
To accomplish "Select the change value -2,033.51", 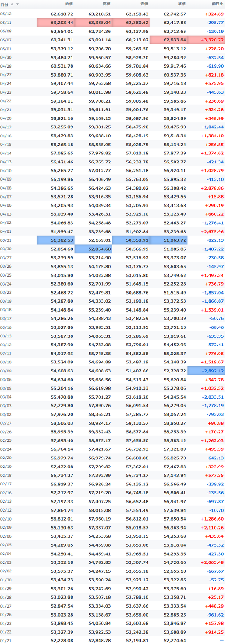I will click(212, 397).
